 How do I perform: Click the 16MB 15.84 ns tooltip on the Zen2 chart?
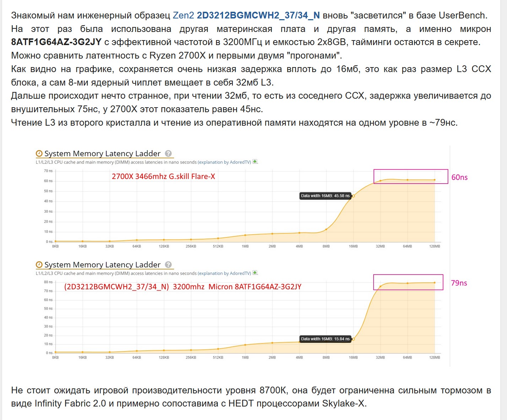pyautogui.click(x=325, y=339)
